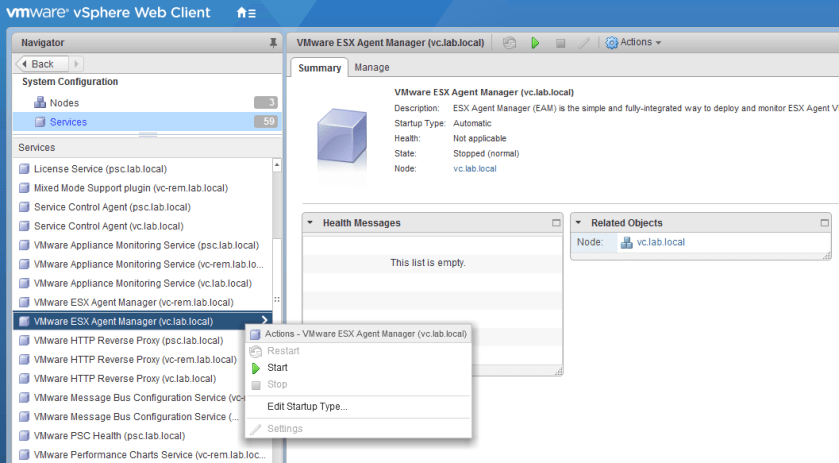839x463 pixels.
Task: Collapse the Health Messages panel
Action: click(x=310, y=223)
